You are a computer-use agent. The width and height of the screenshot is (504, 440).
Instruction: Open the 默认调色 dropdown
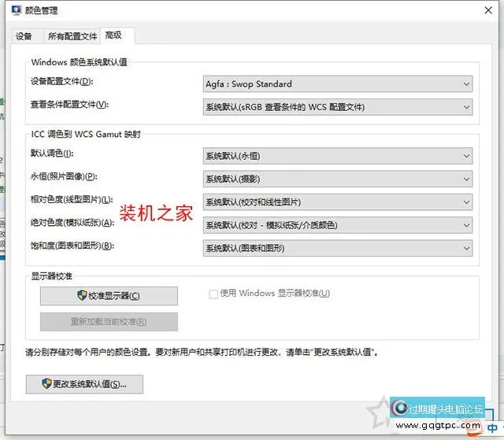(x=338, y=156)
